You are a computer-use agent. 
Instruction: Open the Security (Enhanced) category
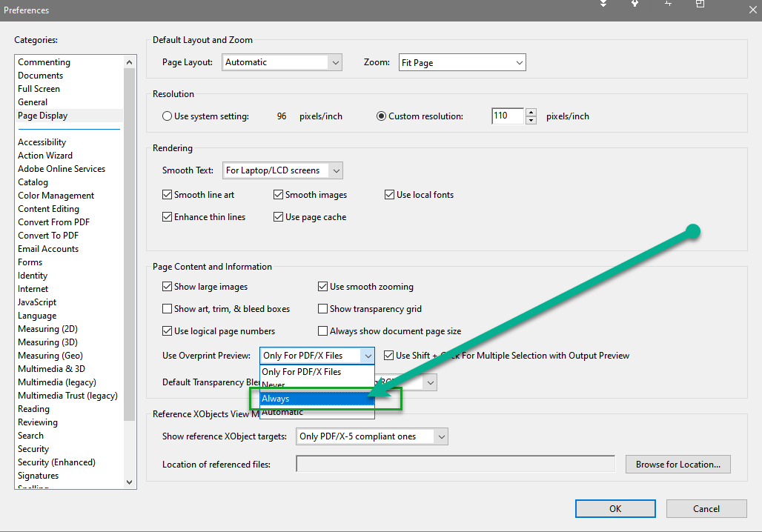tap(56, 462)
